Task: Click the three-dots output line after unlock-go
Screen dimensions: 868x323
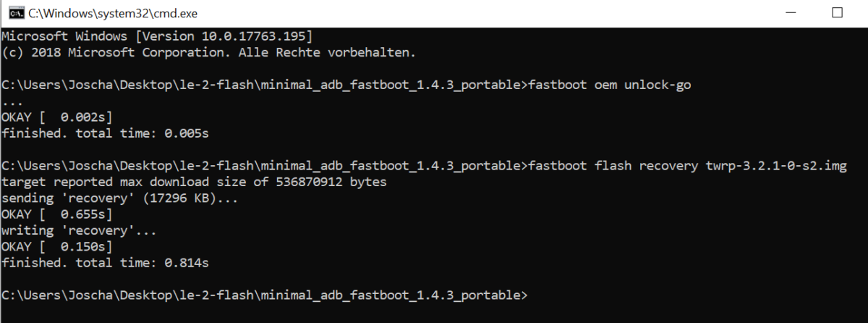Action: pyautogui.click(x=12, y=101)
